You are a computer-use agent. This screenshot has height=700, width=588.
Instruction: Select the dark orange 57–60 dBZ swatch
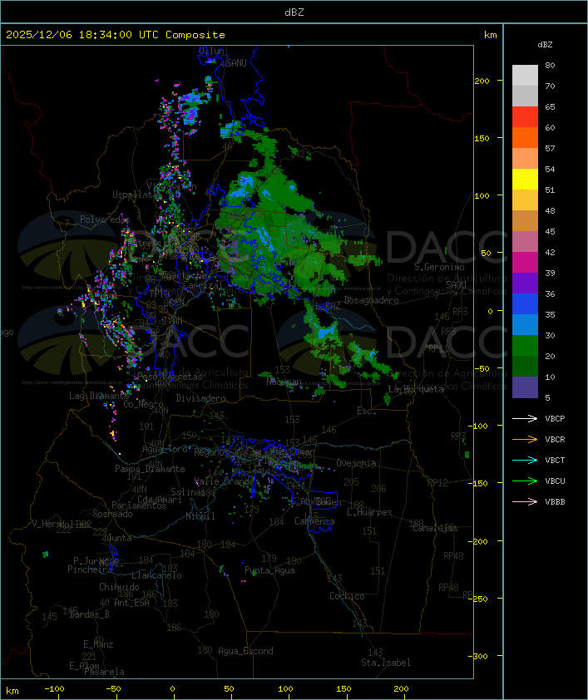pos(525,137)
